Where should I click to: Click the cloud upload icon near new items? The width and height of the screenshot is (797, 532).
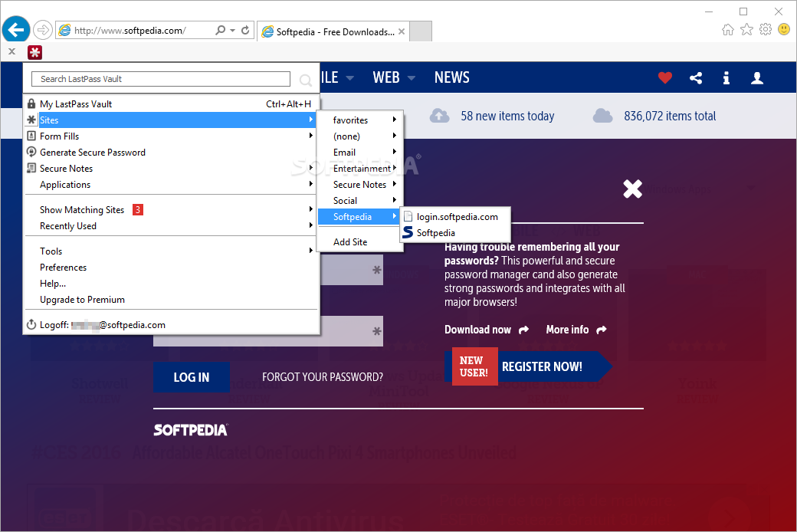click(x=440, y=116)
